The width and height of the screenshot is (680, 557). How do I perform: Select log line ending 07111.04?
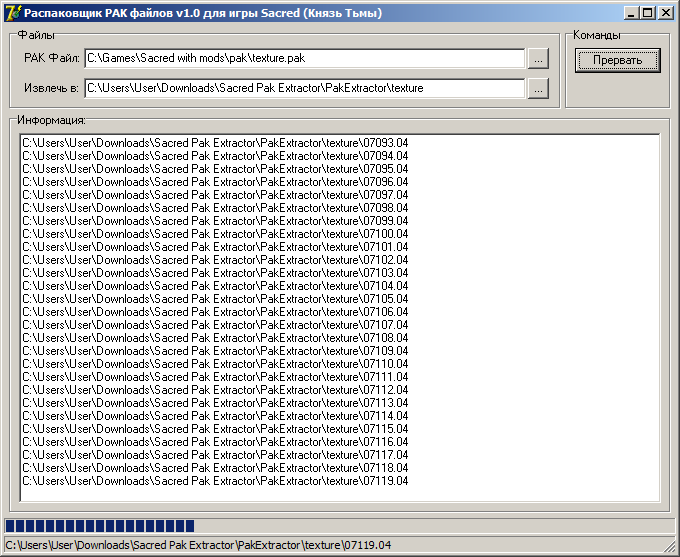(215, 377)
